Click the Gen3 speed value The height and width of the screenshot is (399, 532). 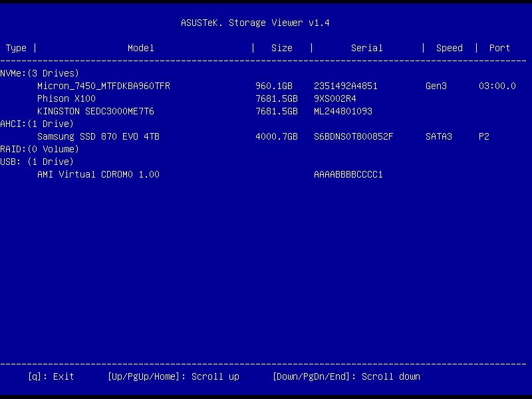coord(436,86)
